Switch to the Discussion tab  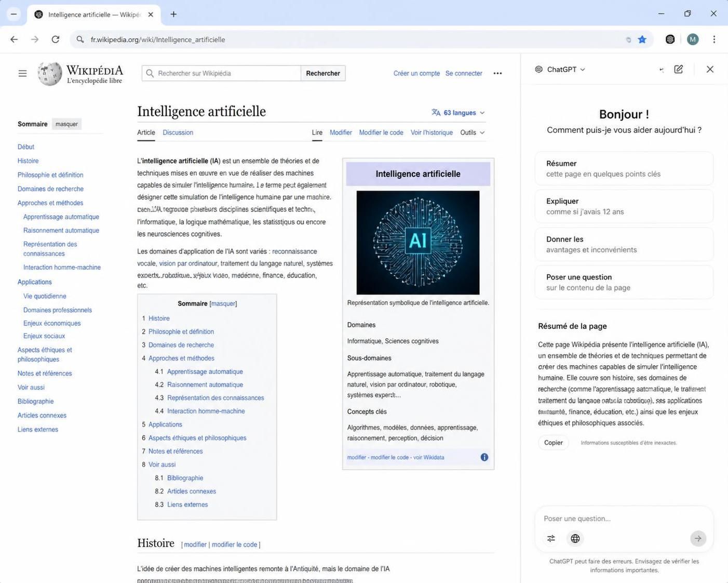point(178,132)
